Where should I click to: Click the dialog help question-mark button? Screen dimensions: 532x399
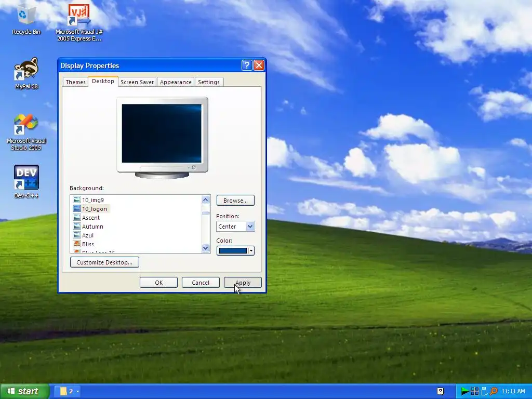coord(247,65)
